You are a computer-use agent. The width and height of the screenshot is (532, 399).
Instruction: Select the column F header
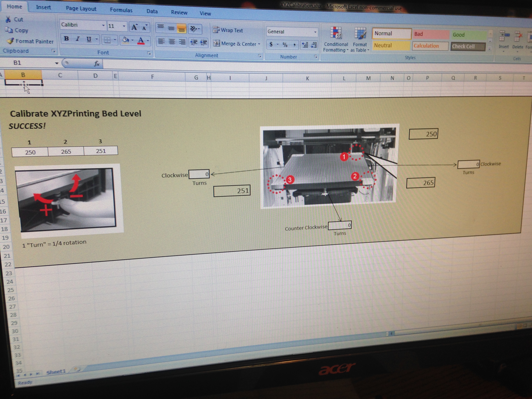(152, 77)
